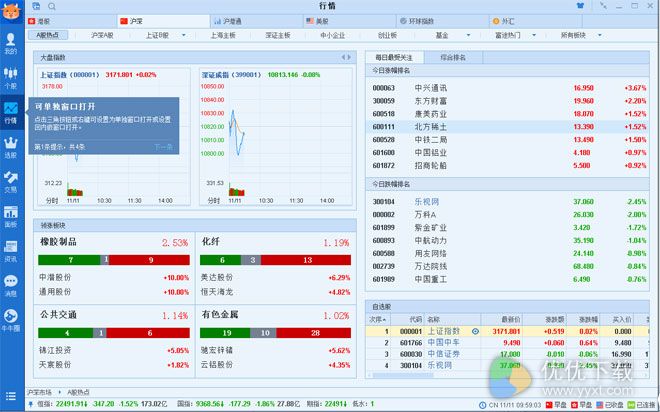Select the 北方稀土 row in gainers list
The height and width of the screenshot is (412, 660).
coord(508,127)
